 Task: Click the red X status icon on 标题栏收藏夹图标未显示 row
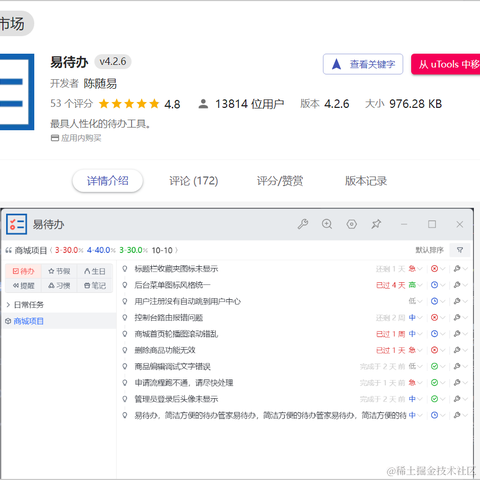434,269
